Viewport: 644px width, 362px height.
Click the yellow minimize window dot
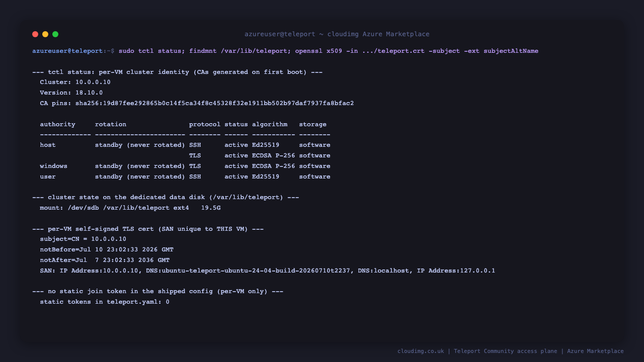(x=45, y=34)
